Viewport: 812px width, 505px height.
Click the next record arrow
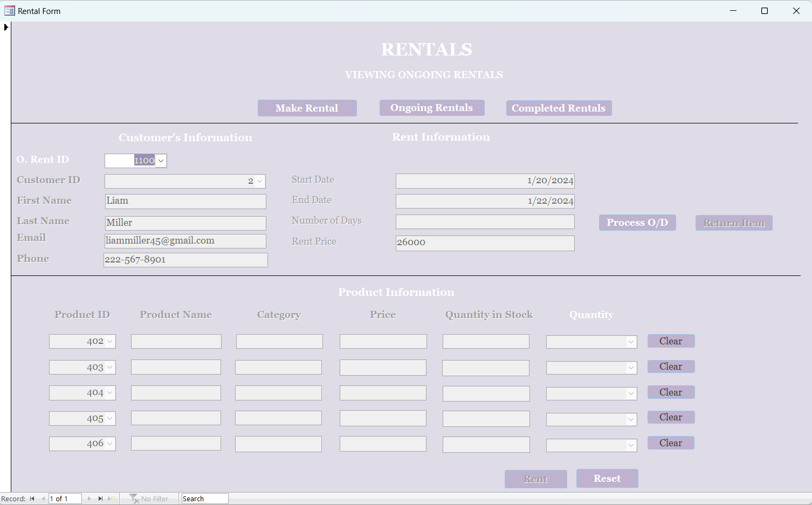89,499
